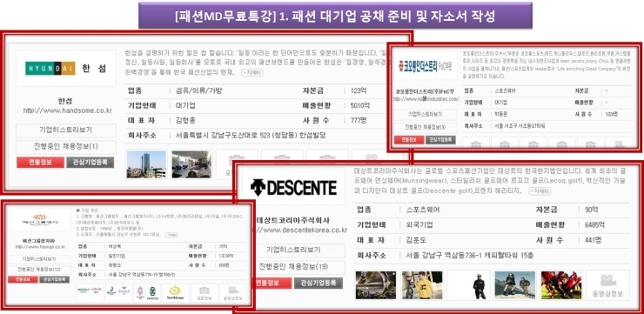Open Descente rugby players photo thumbnail
644x314 pixels.
pyautogui.click(x=561, y=284)
